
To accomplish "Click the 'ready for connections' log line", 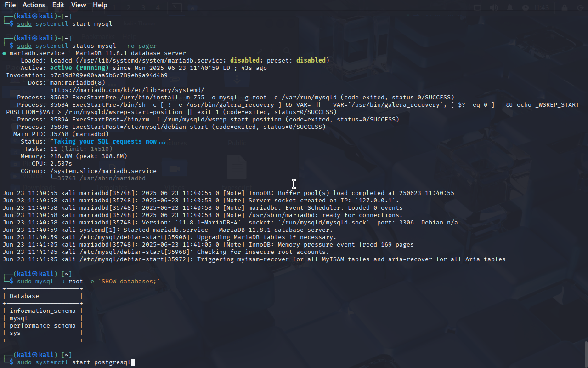I will click(203, 215).
